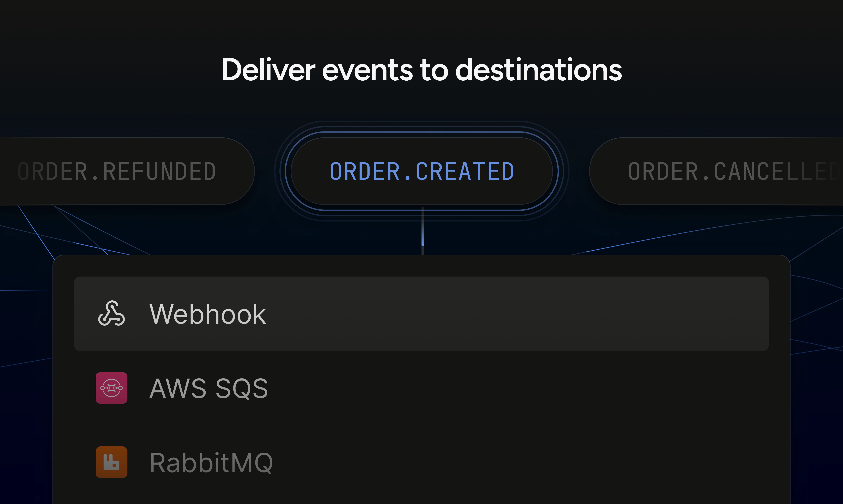Choose the AWS SQS label text
Viewport: 843px width, 504px height.
point(209,388)
